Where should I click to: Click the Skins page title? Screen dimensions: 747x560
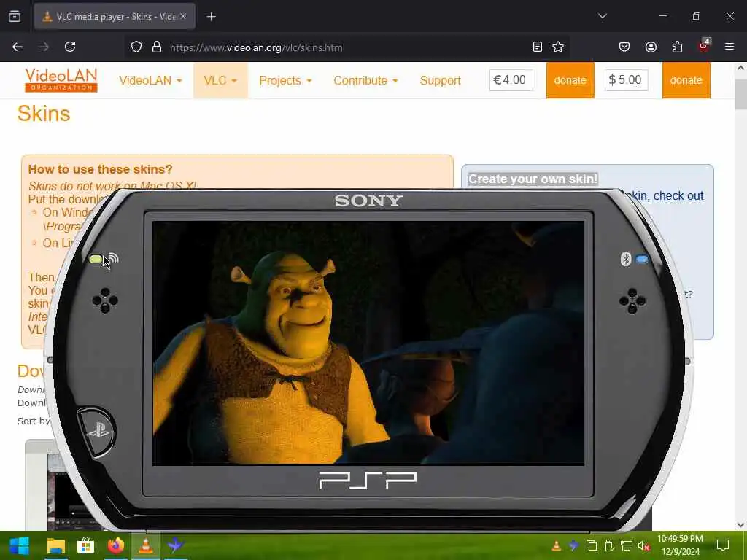(44, 114)
